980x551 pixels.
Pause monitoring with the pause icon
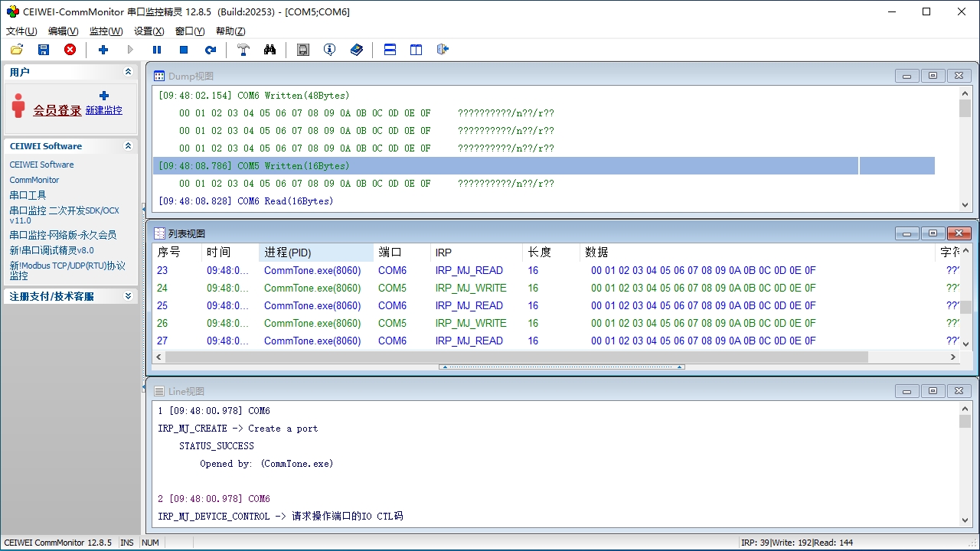click(157, 50)
